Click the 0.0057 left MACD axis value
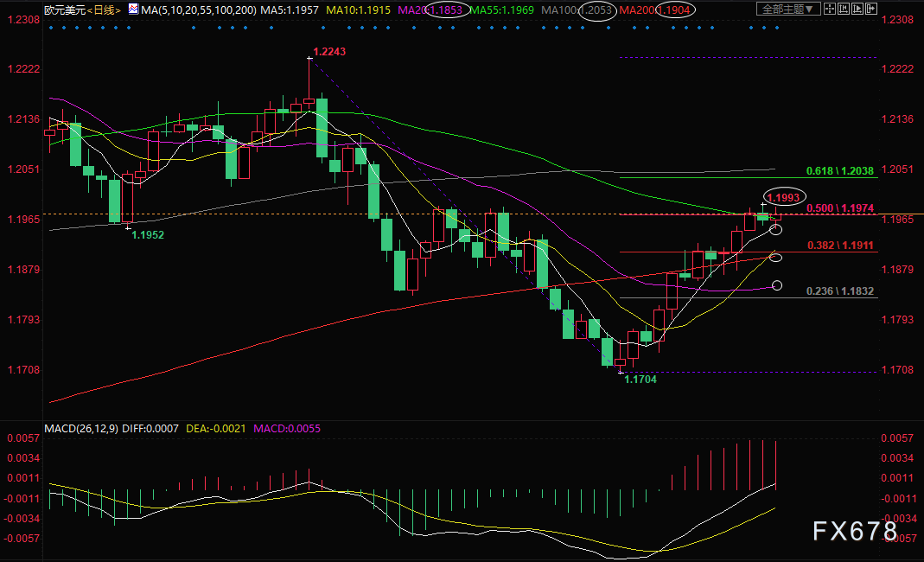 pyautogui.click(x=23, y=438)
